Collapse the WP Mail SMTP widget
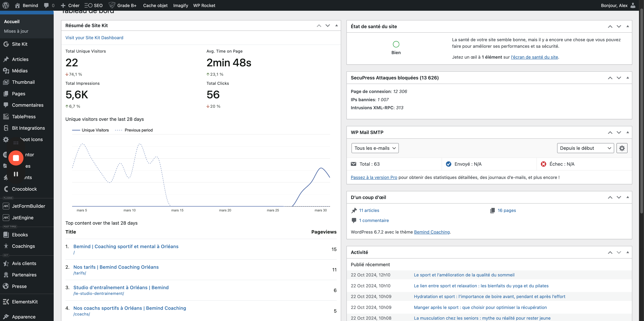This screenshot has width=644, height=321. coord(628,132)
